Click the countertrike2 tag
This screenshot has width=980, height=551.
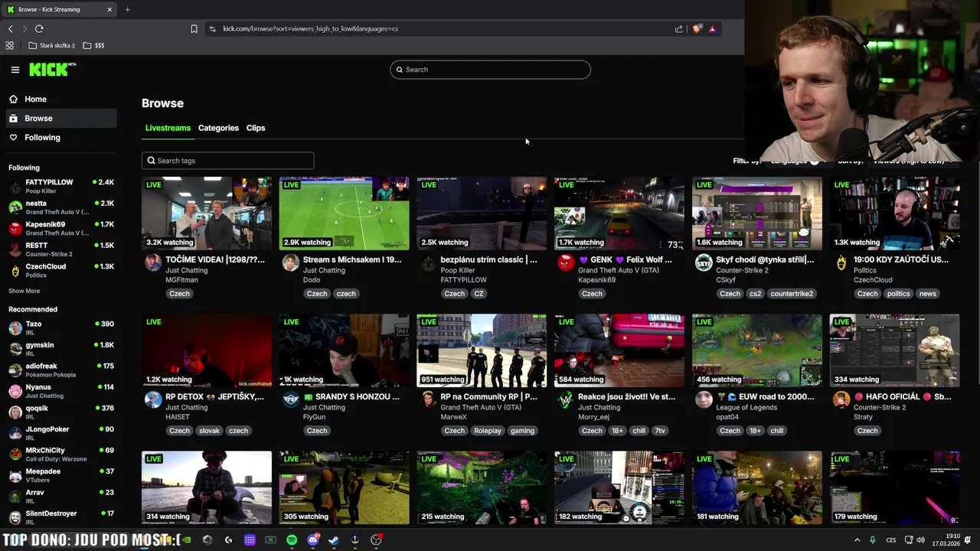click(791, 293)
